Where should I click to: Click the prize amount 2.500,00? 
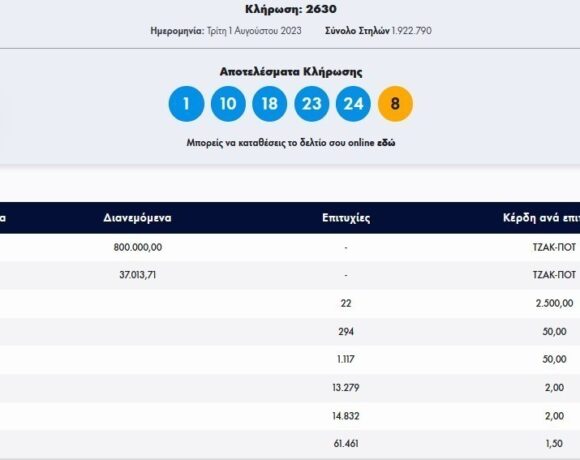554,303
